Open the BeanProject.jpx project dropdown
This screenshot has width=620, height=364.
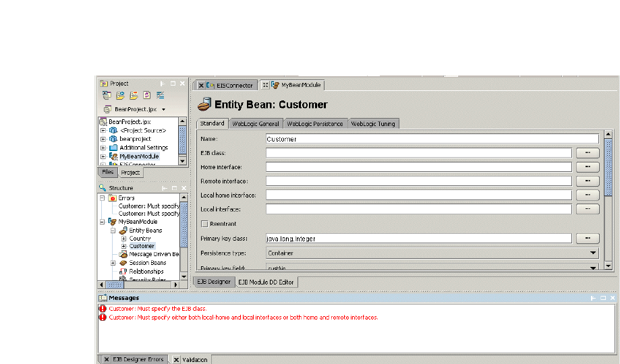pos(163,109)
